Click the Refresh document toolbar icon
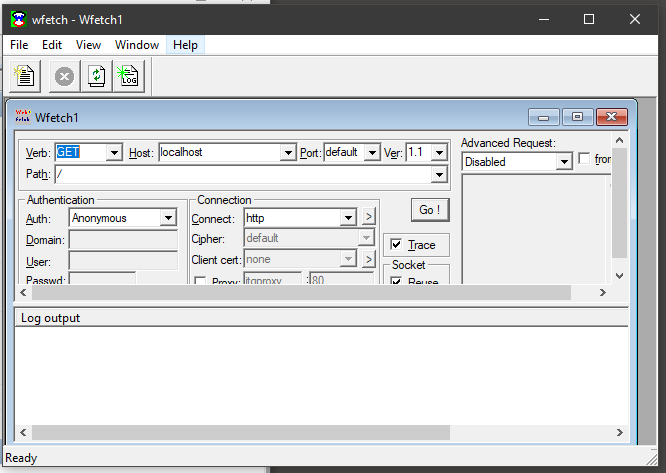Viewport: 666px width, 473px height. (97, 76)
